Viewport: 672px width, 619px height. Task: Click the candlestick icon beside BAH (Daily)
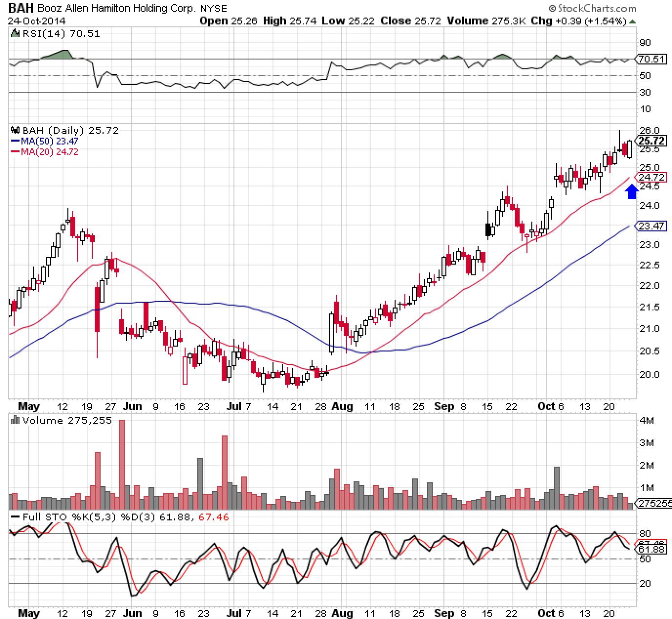[x=15, y=130]
